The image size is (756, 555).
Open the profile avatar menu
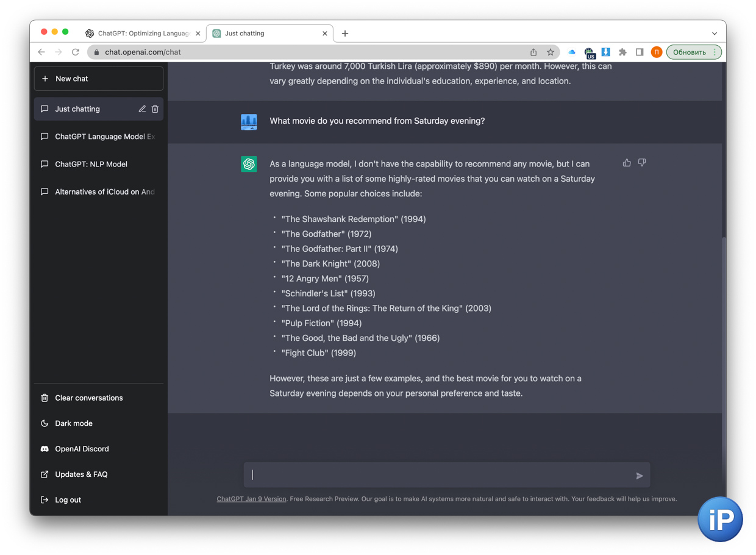(x=656, y=52)
